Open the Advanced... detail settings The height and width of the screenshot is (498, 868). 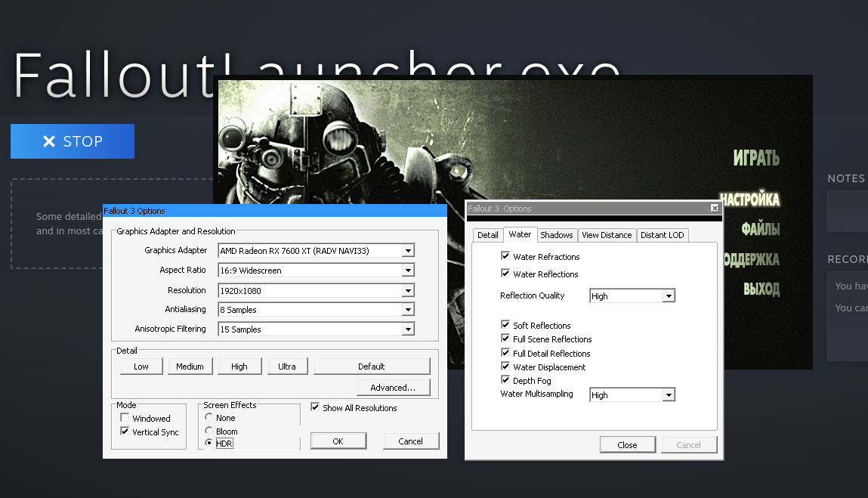tap(393, 387)
